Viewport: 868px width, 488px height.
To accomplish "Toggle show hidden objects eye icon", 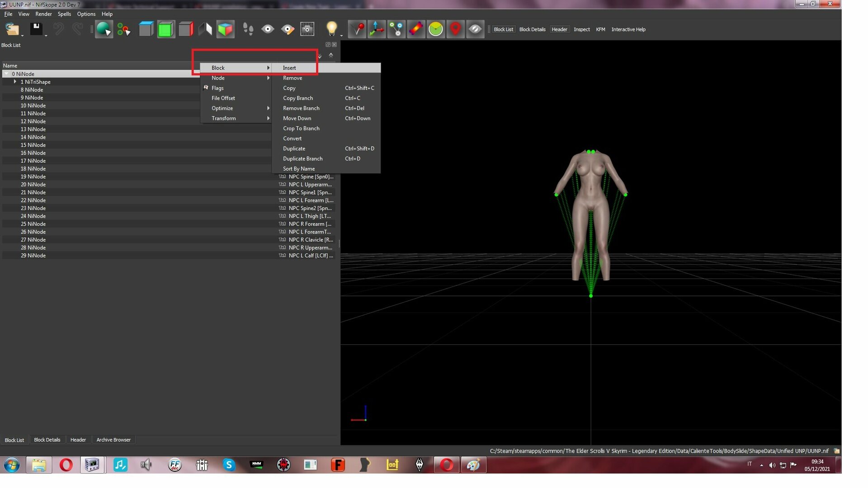I will pos(475,29).
